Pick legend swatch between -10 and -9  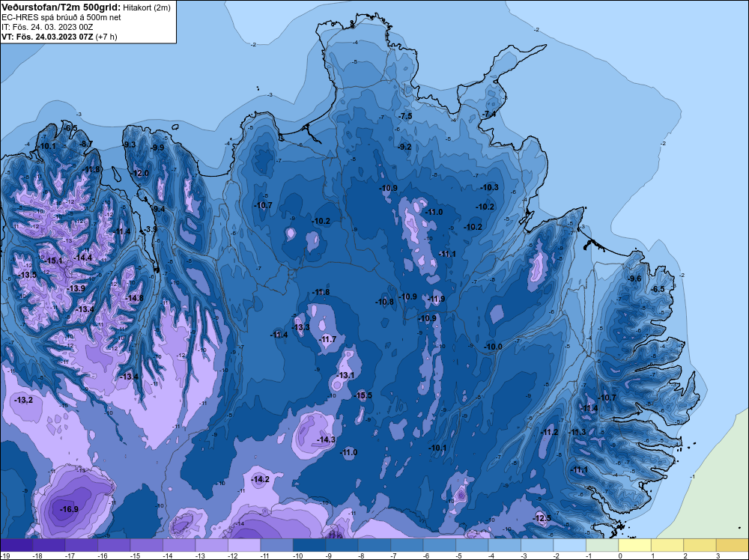(x=309, y=545)
